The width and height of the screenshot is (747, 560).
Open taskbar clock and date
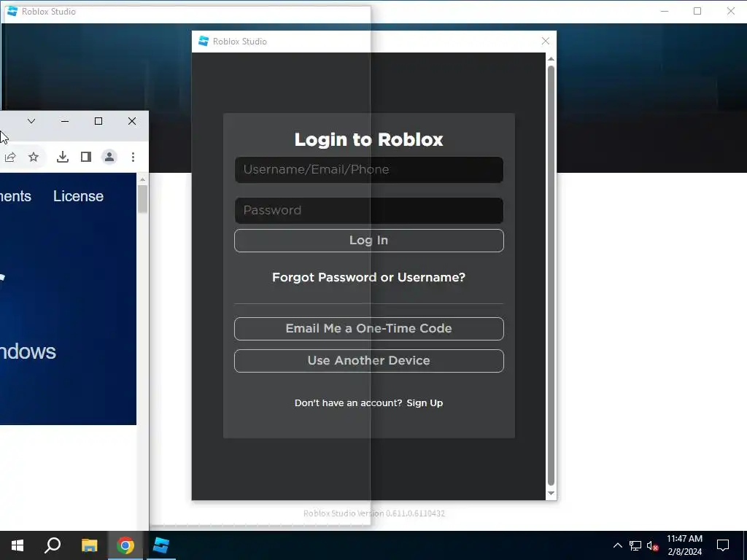click(684, 545)
